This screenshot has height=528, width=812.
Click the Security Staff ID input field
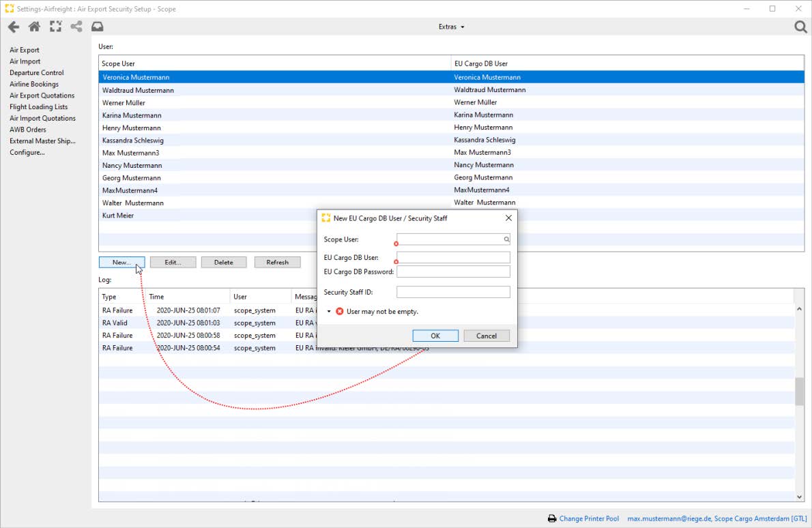coord(453,292)
